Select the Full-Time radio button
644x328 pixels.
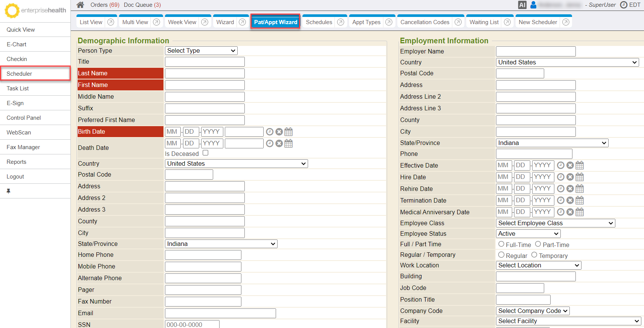(501, 244)
